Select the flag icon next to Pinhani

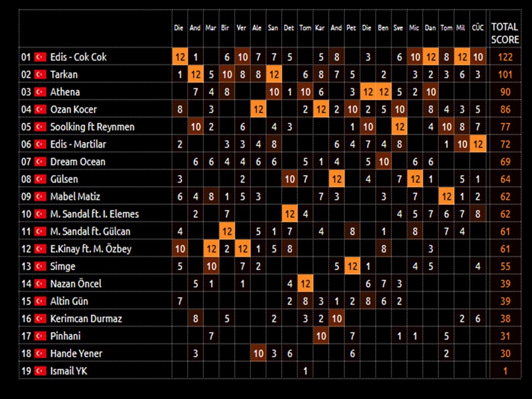(40, 336)
